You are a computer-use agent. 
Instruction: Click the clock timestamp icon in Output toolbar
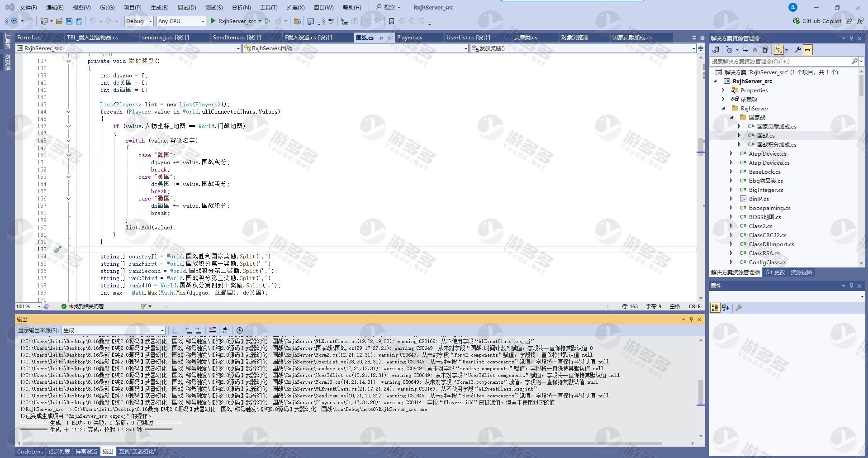[x=240, y=330]
